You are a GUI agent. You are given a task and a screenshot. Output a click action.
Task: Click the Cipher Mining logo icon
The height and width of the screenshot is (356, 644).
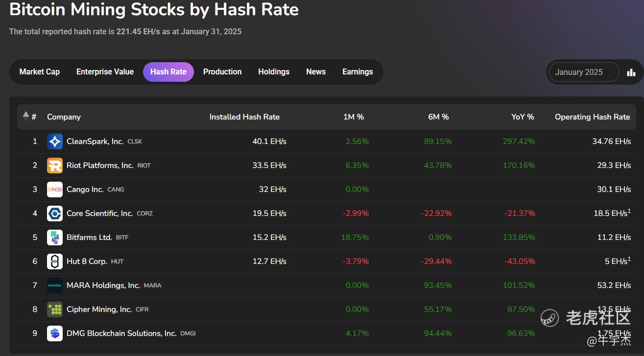coord(55,309)
